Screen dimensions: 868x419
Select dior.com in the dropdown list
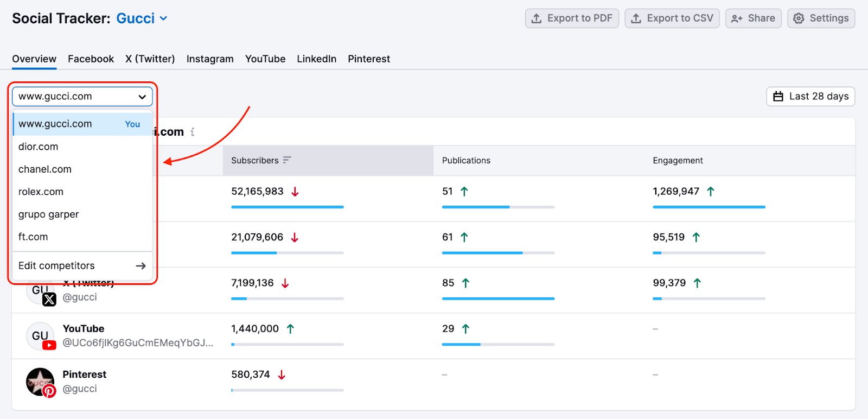[x=82, y=147]
